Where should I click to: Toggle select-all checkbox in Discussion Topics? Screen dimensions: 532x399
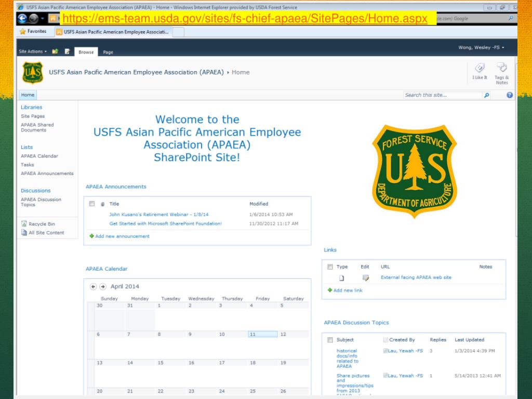tap(330, 340)
